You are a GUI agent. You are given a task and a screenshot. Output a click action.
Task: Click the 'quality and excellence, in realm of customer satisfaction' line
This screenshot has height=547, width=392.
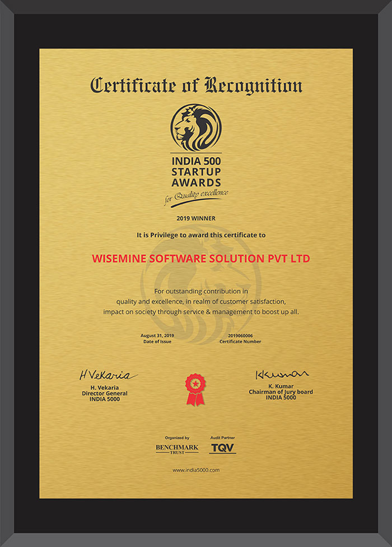(201, 301)
